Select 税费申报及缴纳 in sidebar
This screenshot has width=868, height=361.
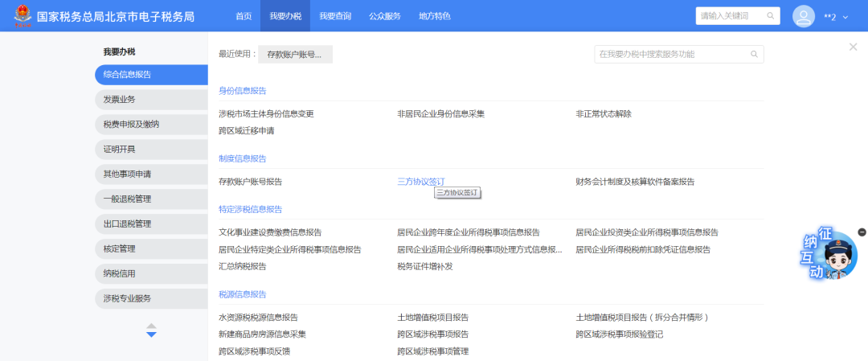click(x=151, y=125)
